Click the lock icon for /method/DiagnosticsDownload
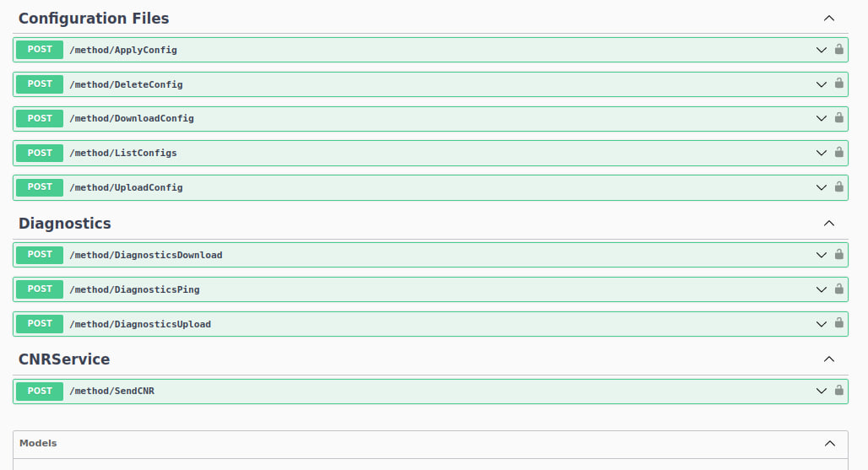 click(x=839, y=254)
